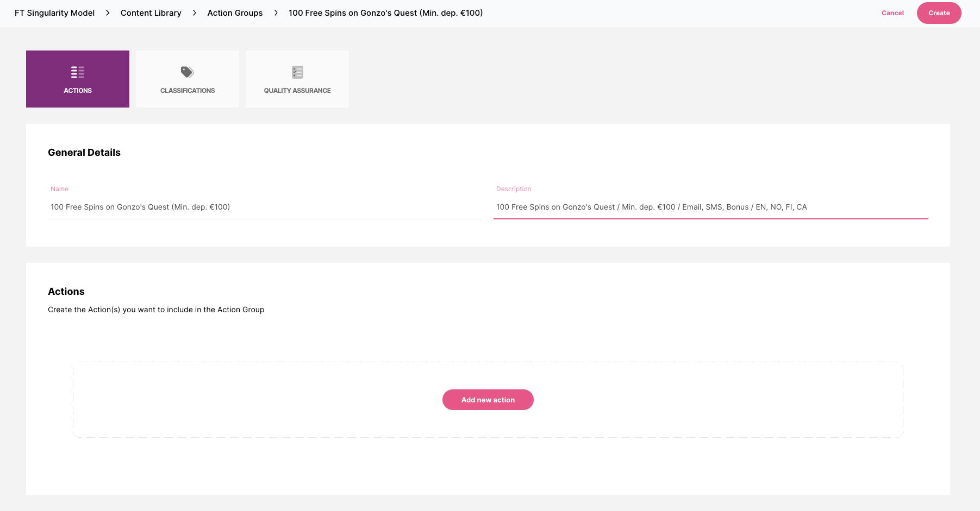Click the Actions section instruction text
Image resolution: width=980 pixels, height=511 pixels.
coord(156,310)
